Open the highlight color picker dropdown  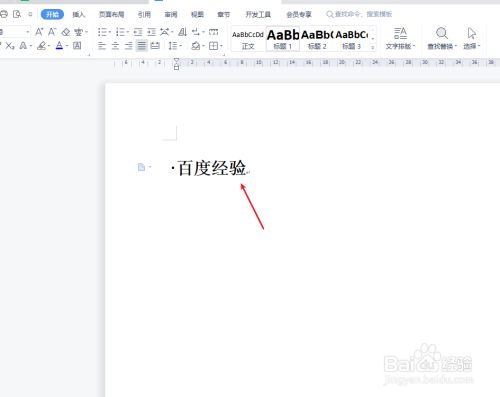49,46
